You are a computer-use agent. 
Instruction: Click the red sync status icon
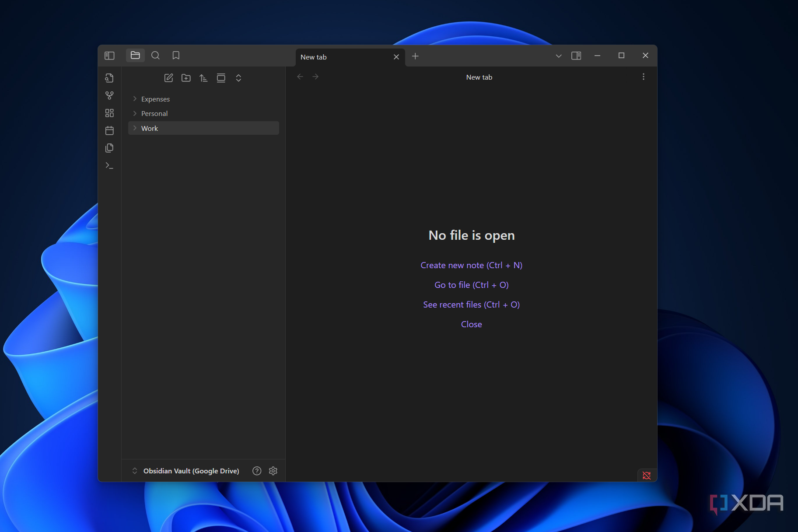tap(647, 476)
